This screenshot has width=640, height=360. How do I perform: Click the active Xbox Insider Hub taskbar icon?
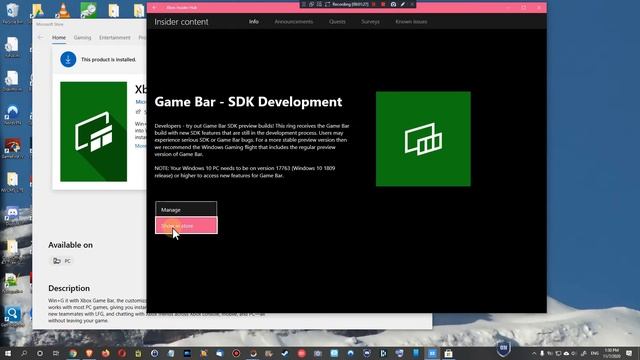click(x=432, y=353)
